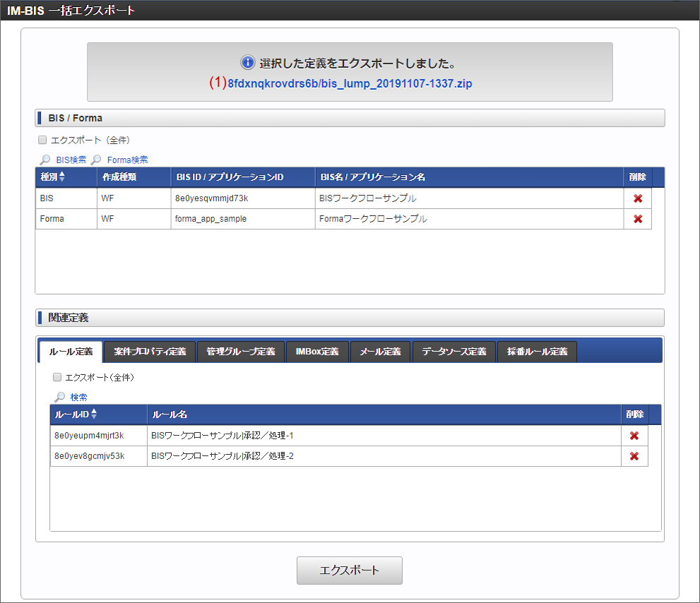Remove rule 8e0yeupm4mjrt3k using red X
This screenshot has height=603, width=700.
coord(634,436)
